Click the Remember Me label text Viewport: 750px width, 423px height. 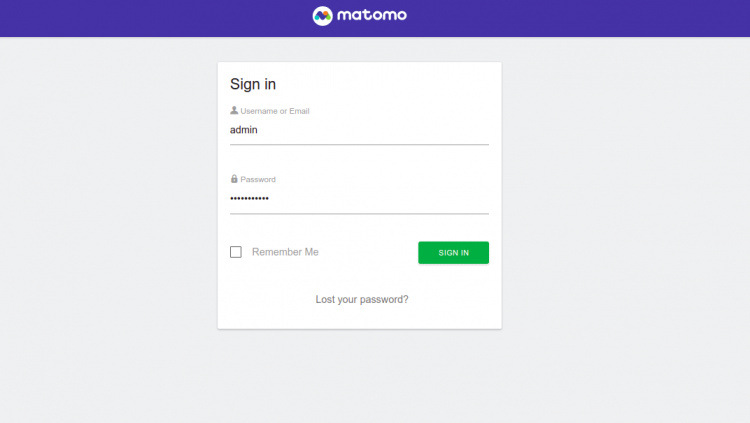tap(285, 252)
